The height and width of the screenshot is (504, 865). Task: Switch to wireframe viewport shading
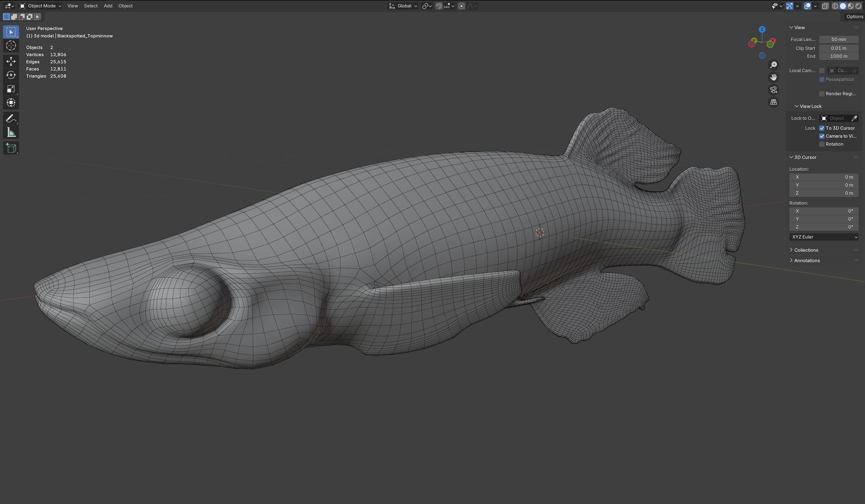click(x=835, y=6)
